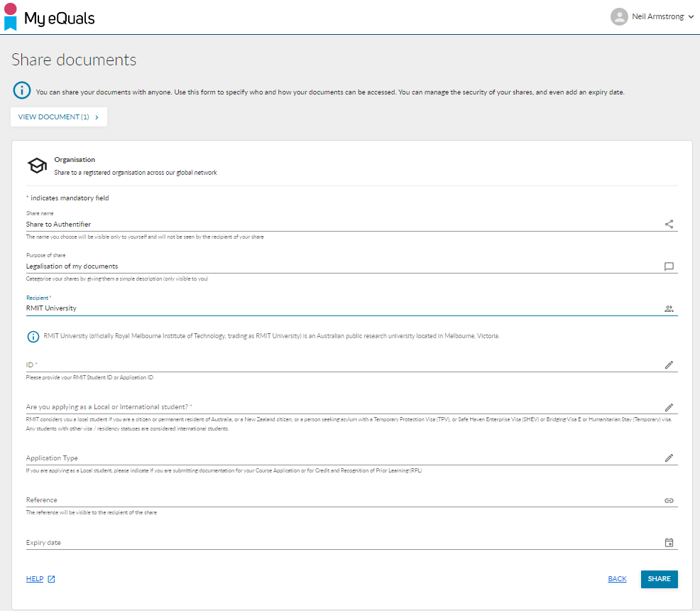Open the Neil Armstrong user avatar
This screenshot has height=611, width=700.
tap(619, 16)
